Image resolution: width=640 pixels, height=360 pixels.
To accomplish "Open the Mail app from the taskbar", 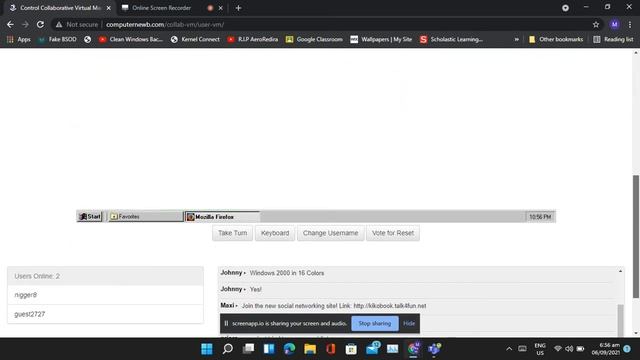I will pyautogui.click(x=372, y=349).
